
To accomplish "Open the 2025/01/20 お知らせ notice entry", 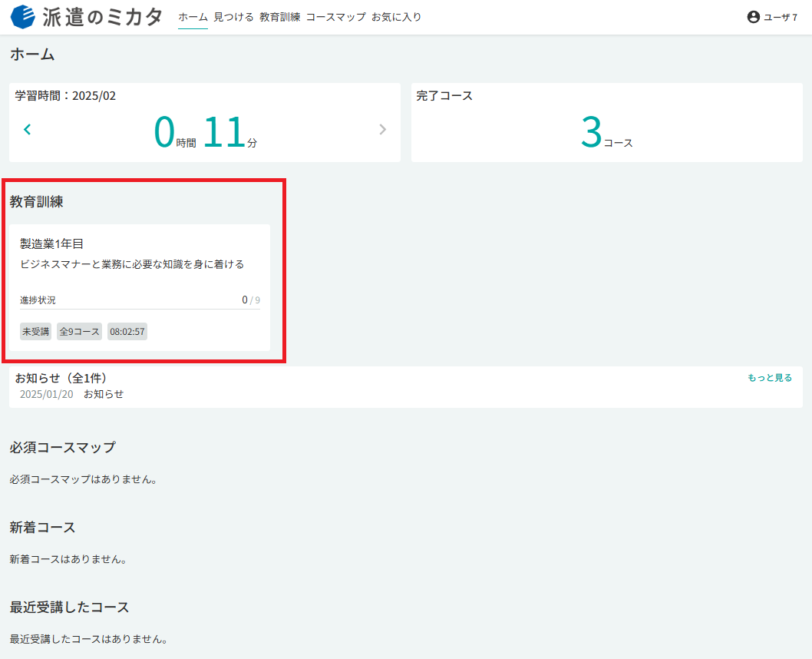I will (72, 394).
